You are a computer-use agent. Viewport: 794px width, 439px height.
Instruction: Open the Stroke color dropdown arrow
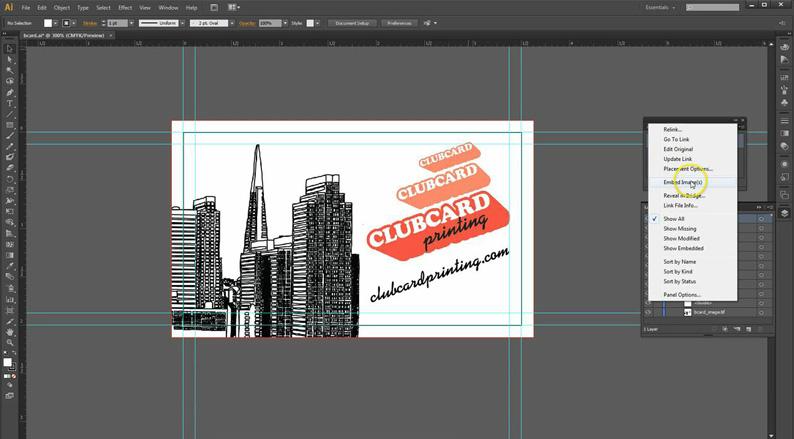coord(74,23)
